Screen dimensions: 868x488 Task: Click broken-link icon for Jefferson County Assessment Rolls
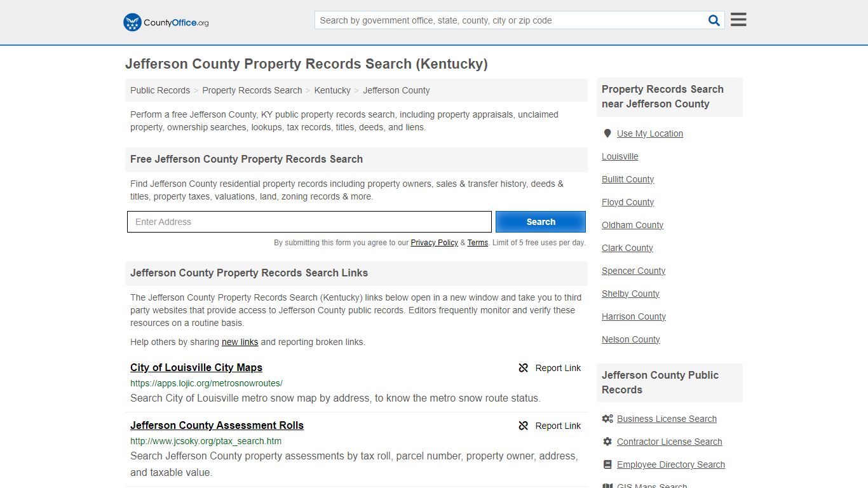[524, 426]
